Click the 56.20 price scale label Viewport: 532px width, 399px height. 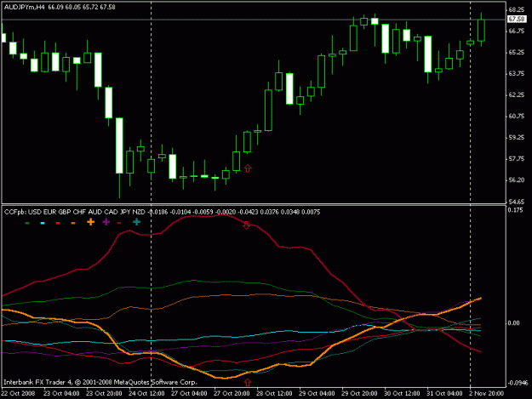[517, 180]
